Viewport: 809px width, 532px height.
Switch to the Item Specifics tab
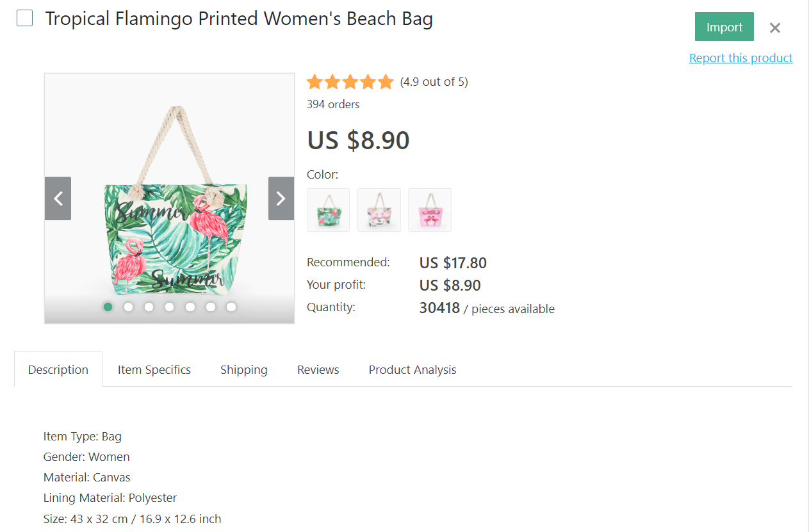pos(154,369)
